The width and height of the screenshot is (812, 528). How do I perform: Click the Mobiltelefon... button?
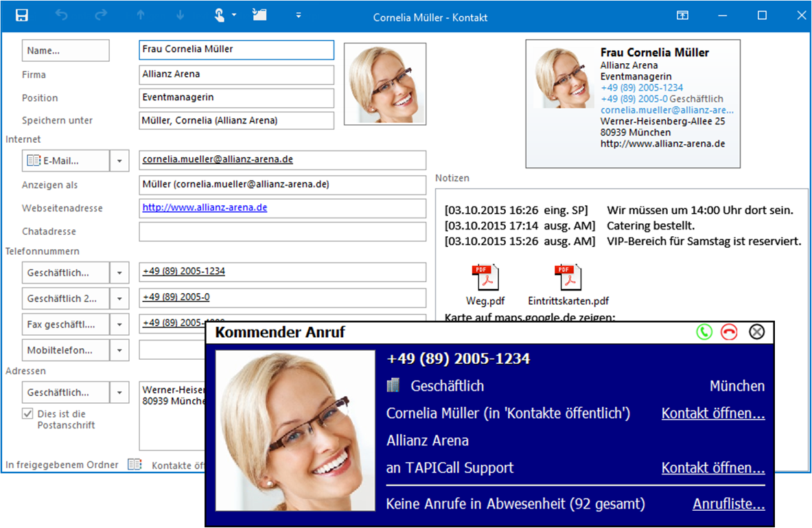point(66,350)
